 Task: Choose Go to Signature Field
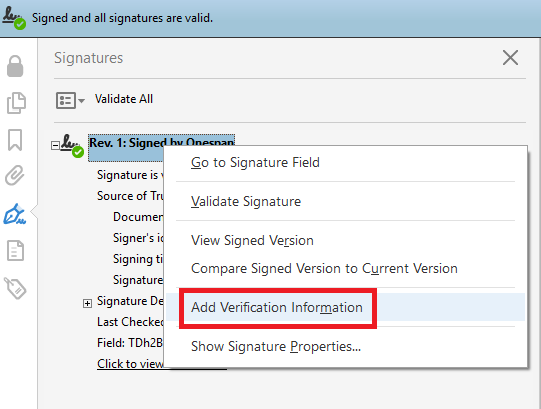(x=255, y=163)
